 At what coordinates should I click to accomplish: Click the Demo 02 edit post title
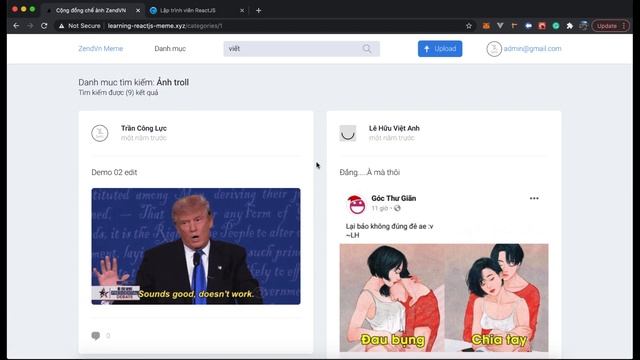click(114, 172)
